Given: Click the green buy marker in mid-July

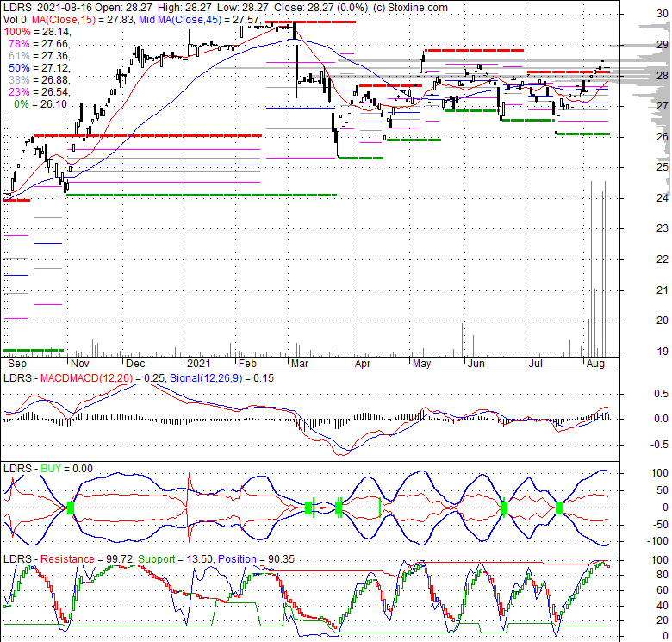Looking at the screenshot, I should click(x=559, y=508).
